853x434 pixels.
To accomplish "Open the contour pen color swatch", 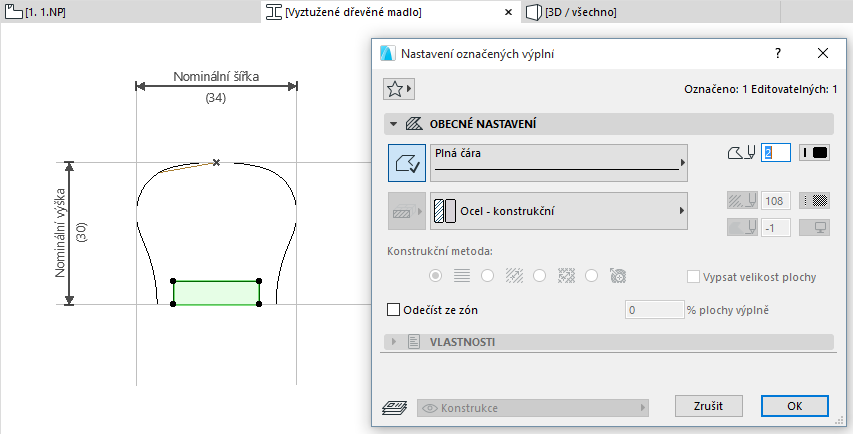I will click(x=814, y=153).
